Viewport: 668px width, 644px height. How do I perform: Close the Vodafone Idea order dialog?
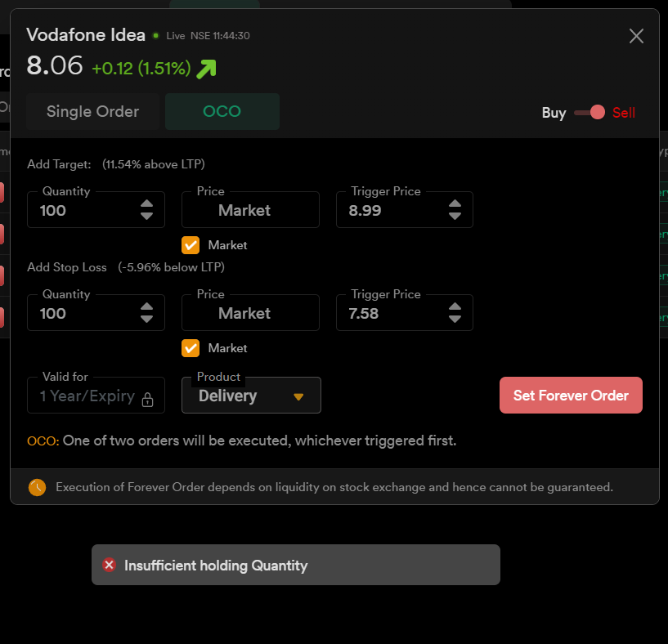[x=636, y=36]
